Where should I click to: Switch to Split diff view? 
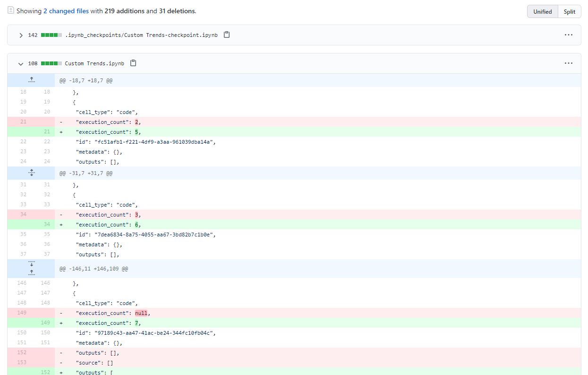coord(569,12)
